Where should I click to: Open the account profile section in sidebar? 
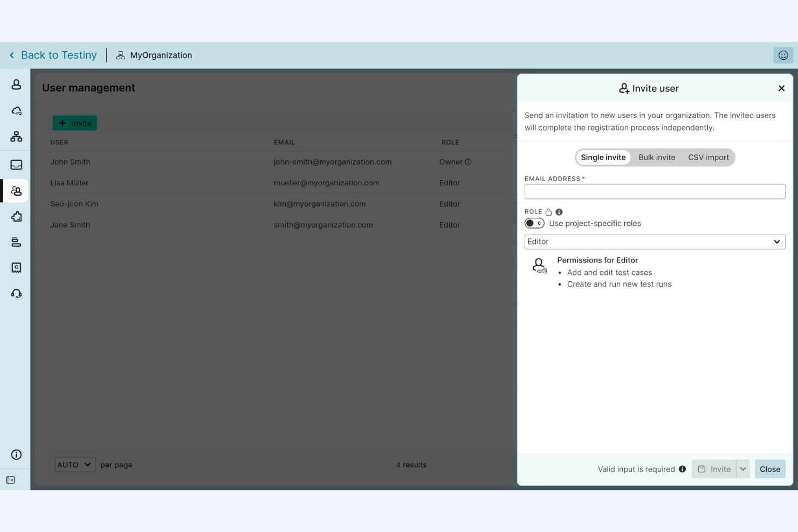pyautogui.click(x=16, y=84)
